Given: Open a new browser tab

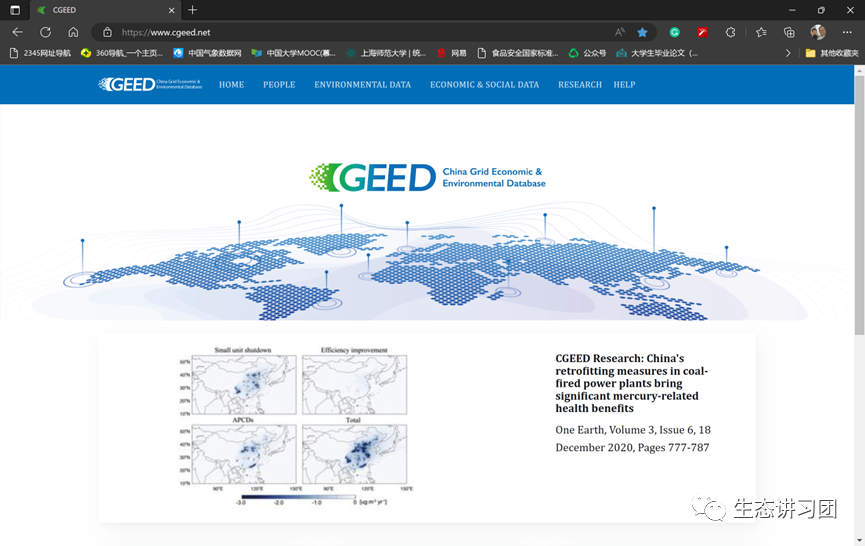Looking at the screenshot, I should coord(193,10).
